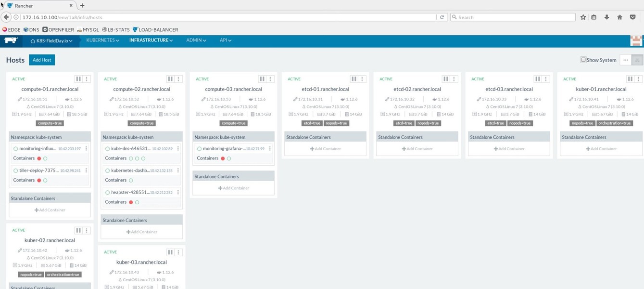Open the INFRASTRUCTURE menu
644x289 pixels.
151,40
